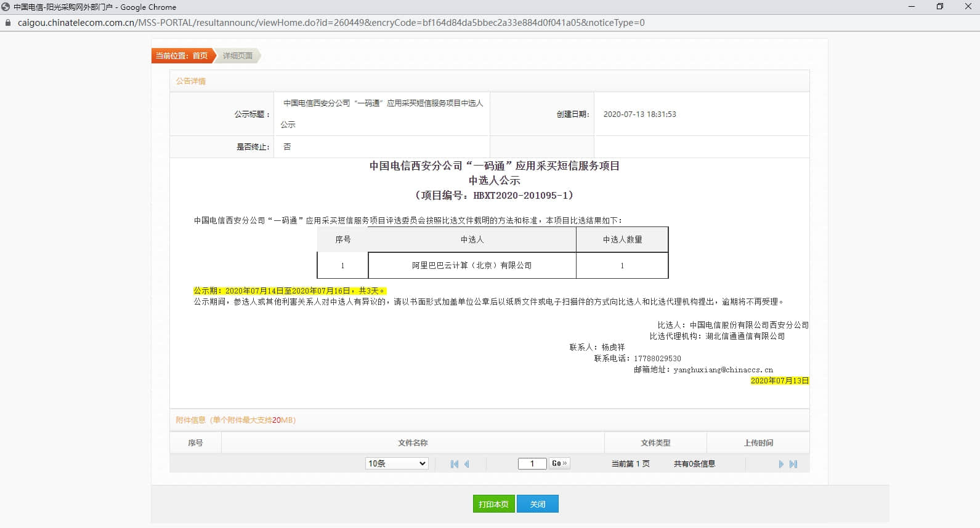The image size is (980, 528).
Task: Click the 上传时间 column header
Action: click(758, 443)
